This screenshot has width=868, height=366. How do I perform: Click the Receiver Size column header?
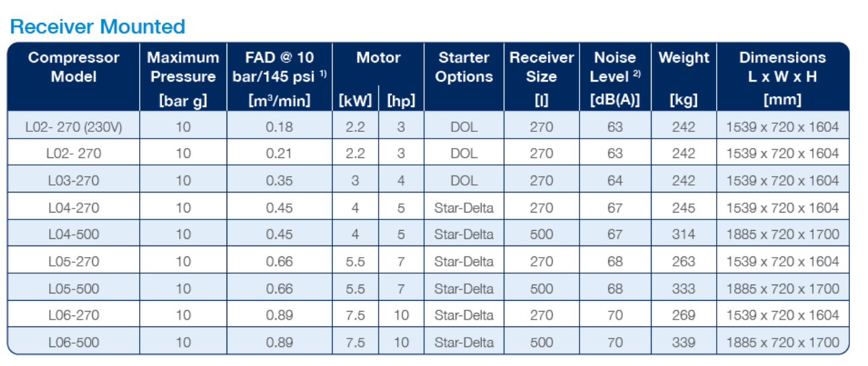click(x=541, y=67)
